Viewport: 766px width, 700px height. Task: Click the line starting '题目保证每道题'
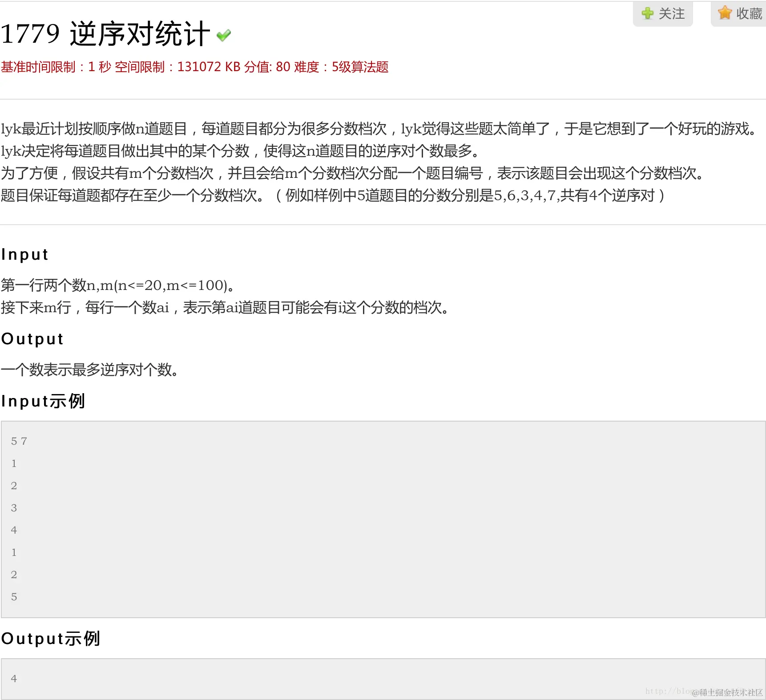pyautogui.click(x=333, y=195)
